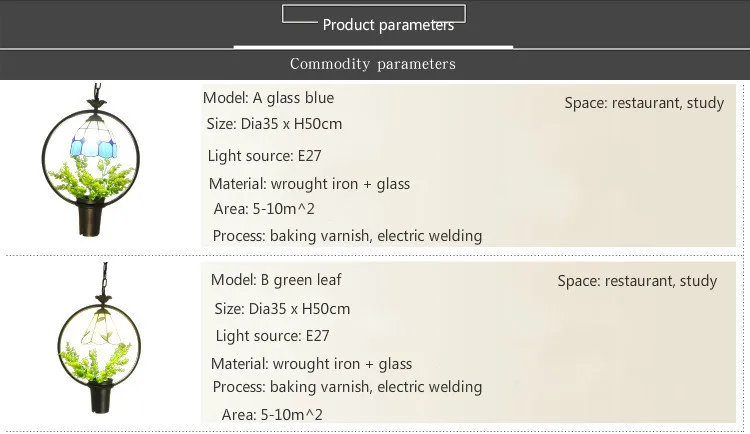Click the first Material: wrought iron + glass
This screenshot has height=434, width=750.
[x=309, y=184]
